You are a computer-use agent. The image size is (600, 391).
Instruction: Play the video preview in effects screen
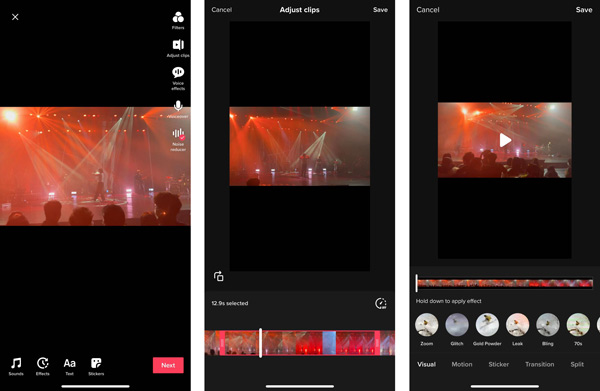coord(505,140)
